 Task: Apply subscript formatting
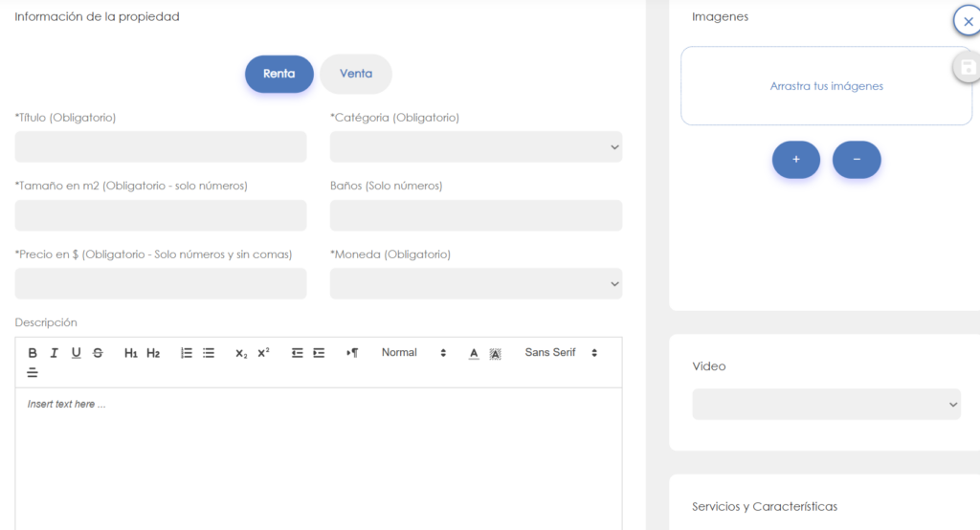point(241,353)
